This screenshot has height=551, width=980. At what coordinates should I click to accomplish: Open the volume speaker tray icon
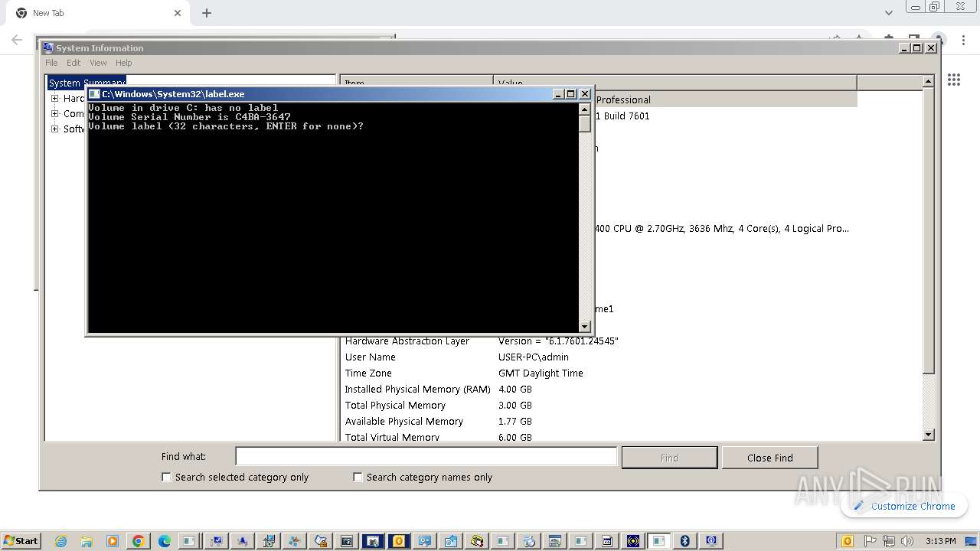pos(907,541)
